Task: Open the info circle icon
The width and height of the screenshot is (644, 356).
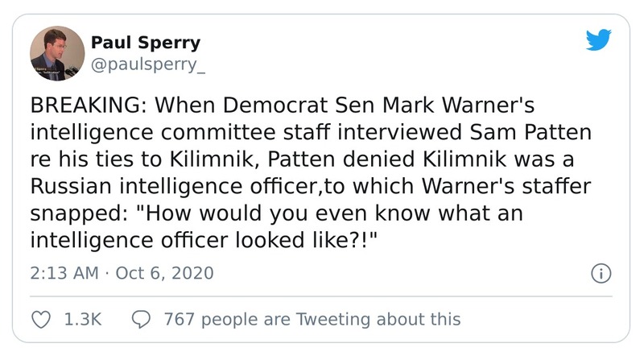Action: [600, 274]
